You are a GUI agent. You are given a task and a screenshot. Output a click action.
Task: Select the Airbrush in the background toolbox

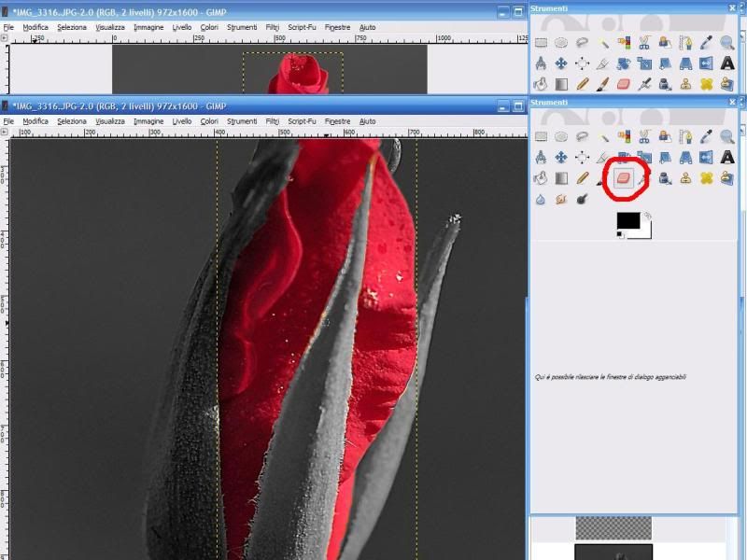click(644, 84)
